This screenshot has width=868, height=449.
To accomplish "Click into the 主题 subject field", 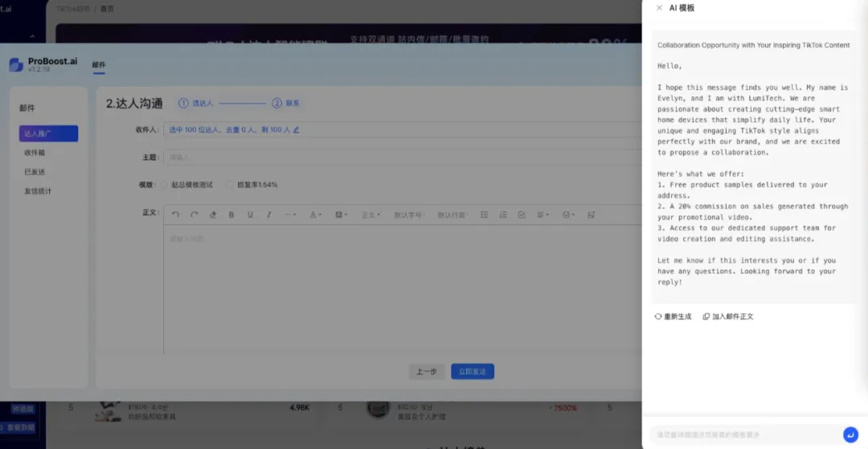I will tap(403, 157).
